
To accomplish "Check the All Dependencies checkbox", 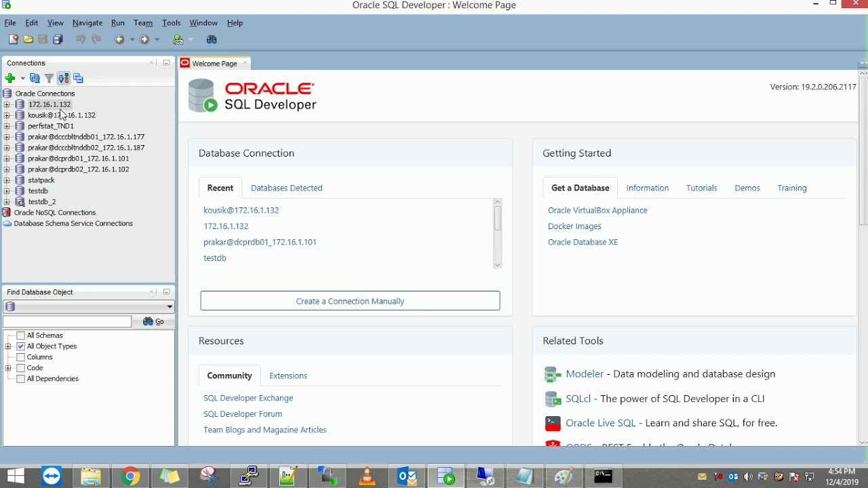I will pyautogui.click(x=21, y=379).
